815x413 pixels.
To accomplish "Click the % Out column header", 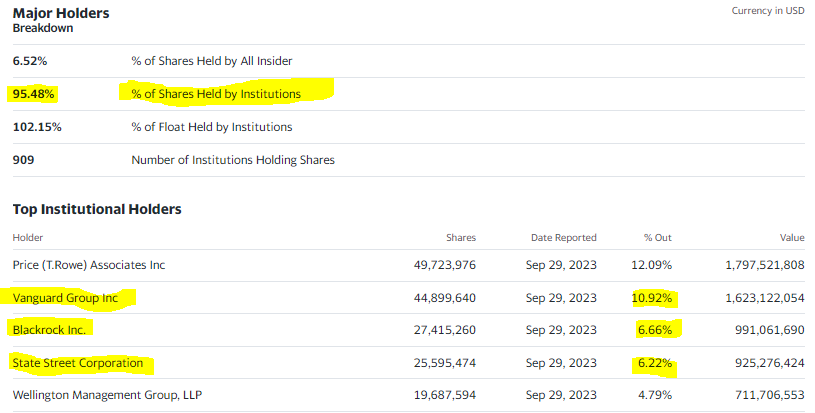I will 658,237.
